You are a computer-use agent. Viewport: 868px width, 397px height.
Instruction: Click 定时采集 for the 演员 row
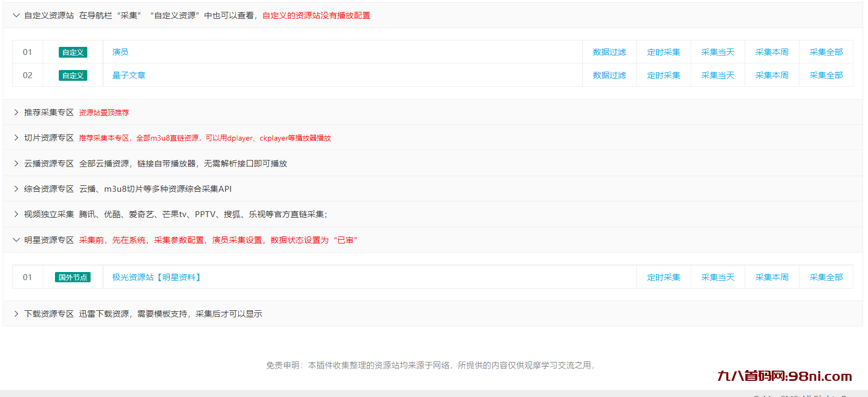pos(664,52)
